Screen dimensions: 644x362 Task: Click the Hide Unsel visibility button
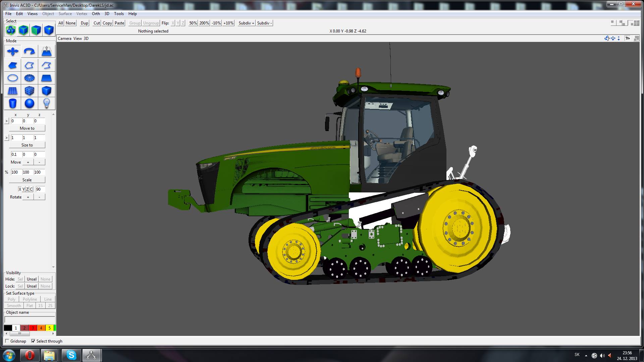coord(32,279)
